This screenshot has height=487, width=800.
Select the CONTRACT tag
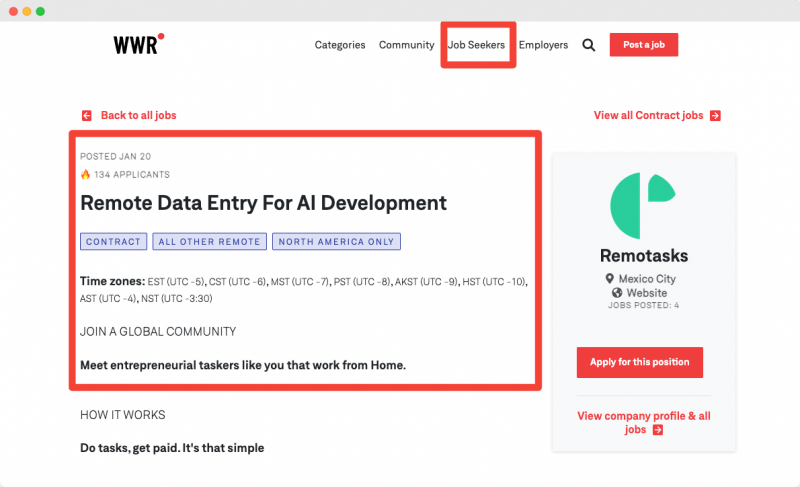point(113,242)
